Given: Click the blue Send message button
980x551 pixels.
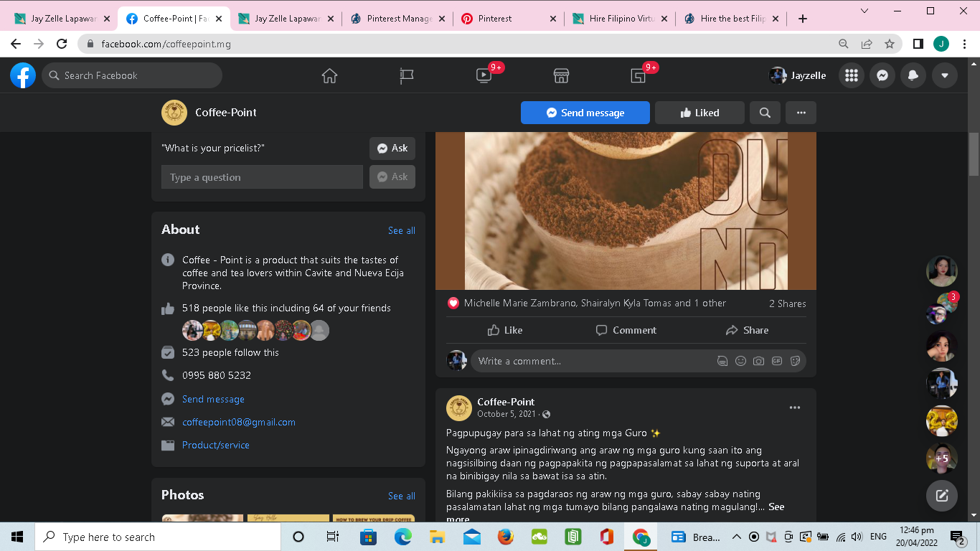Looking at the screenshot, I should pyautogui.click(x=585, y=113).
